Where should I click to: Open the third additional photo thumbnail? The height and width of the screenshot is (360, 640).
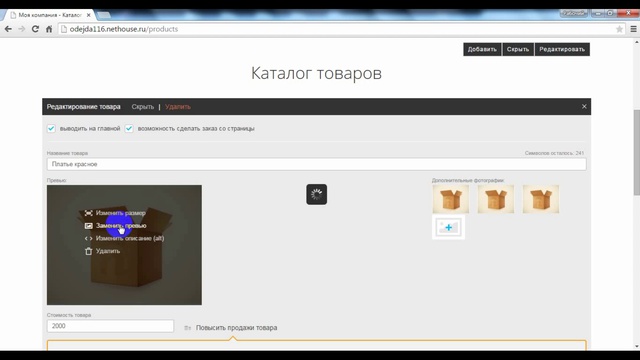[541, 199]
